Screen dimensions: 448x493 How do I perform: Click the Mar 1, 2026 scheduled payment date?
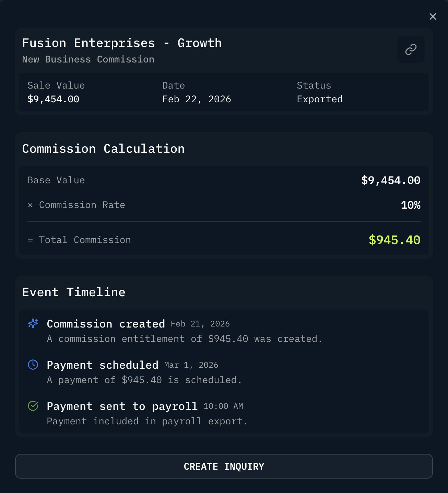point(191,365)
